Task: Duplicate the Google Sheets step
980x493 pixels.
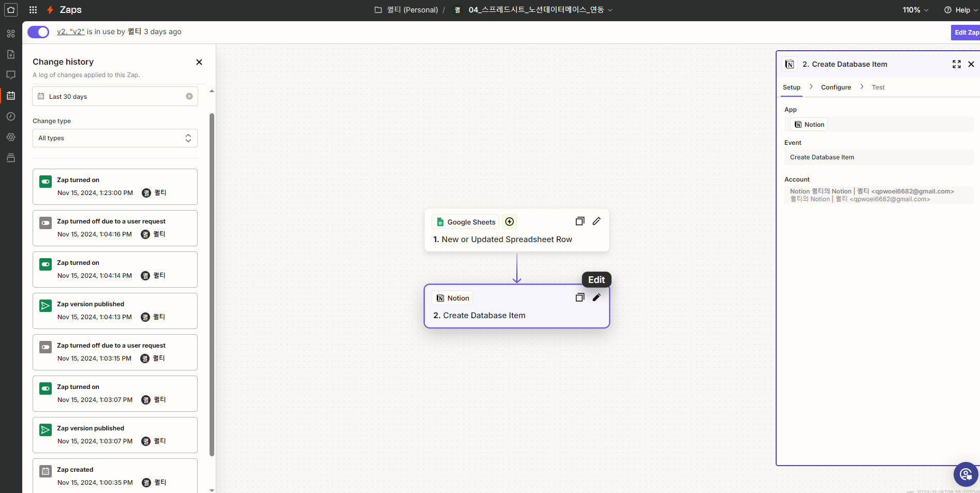Action: click(x=580, y=221)
